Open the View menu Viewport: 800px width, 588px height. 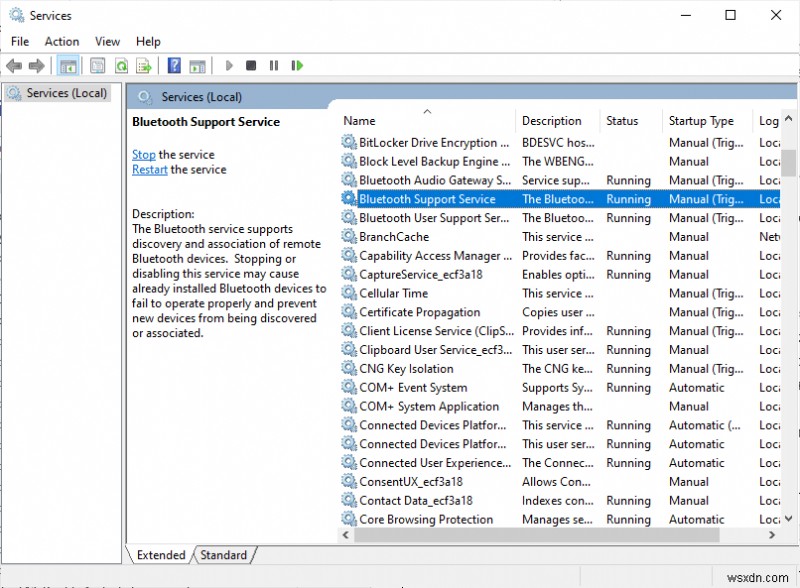(x=107, y=41)
